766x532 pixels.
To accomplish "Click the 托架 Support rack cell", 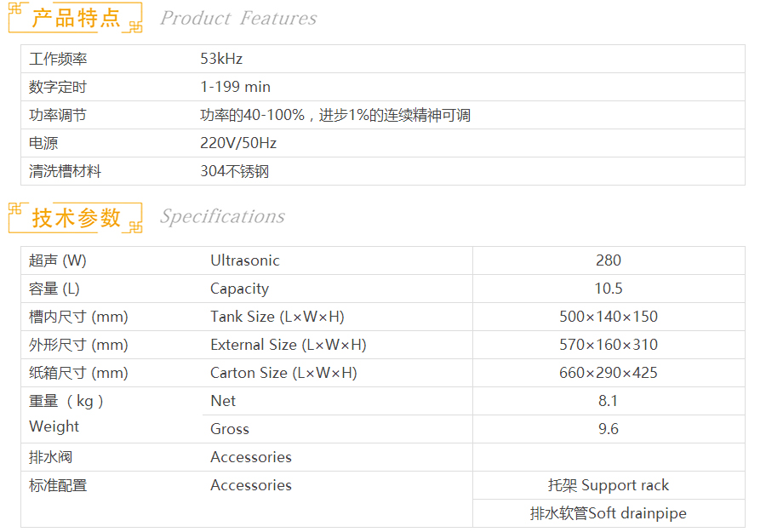I will coord(609,485).
